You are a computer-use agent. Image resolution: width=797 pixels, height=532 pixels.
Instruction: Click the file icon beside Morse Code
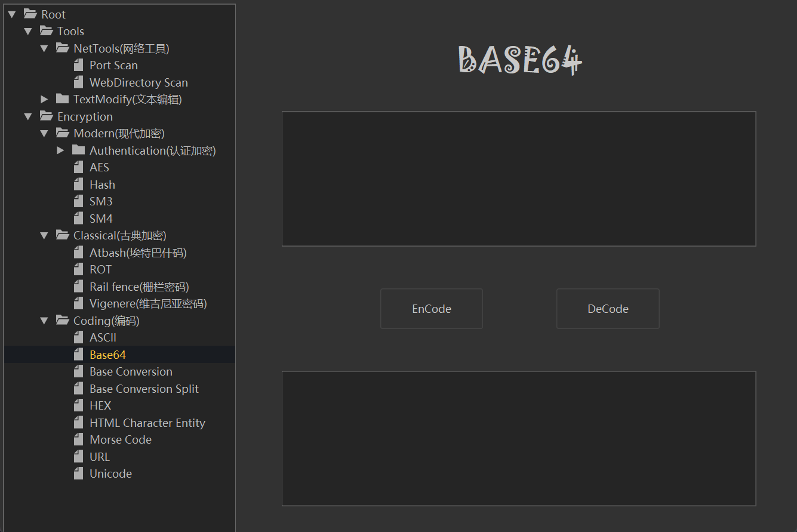pyautogui.click(x=78, y=439)
